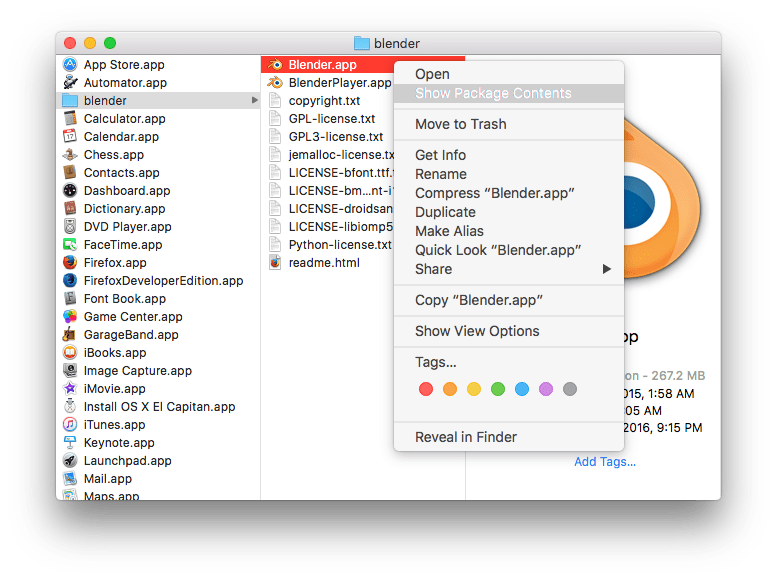Apply the green tag color

498,389
